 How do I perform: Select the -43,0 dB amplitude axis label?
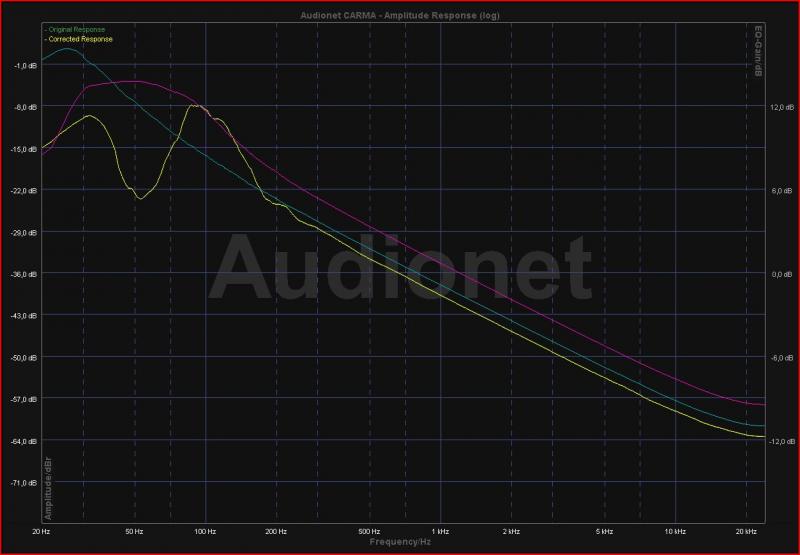(24, 316)
